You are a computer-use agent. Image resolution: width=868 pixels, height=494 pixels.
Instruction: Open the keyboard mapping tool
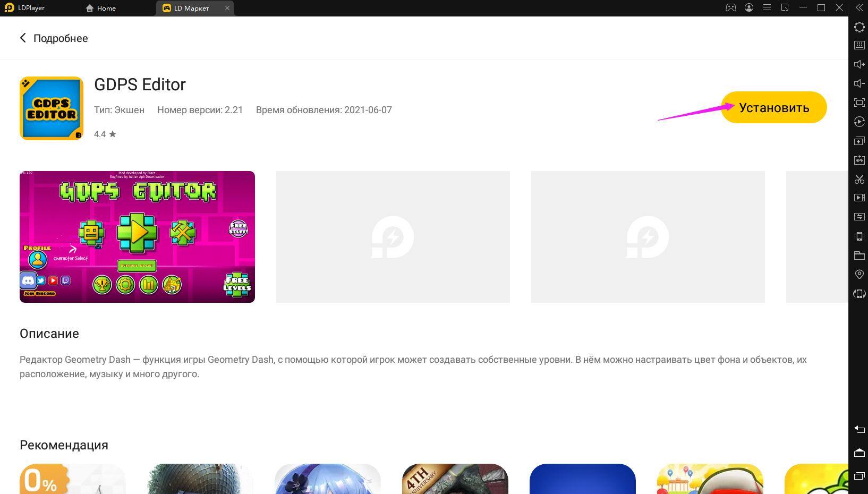click(x=859, y=45)
